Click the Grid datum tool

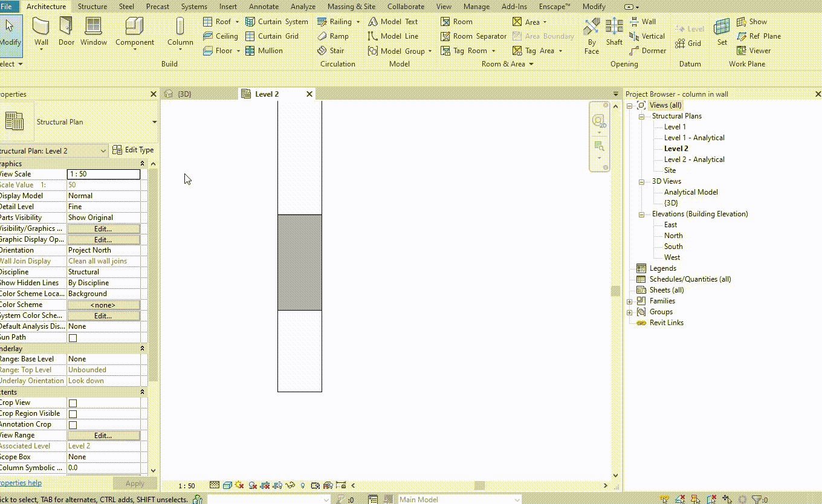pos(688,44)
